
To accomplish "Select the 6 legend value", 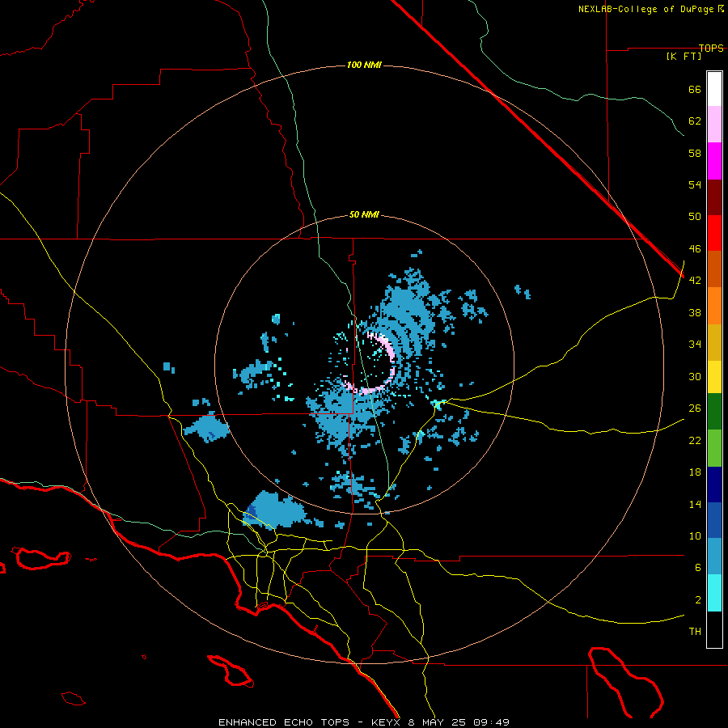I will 698,568.
